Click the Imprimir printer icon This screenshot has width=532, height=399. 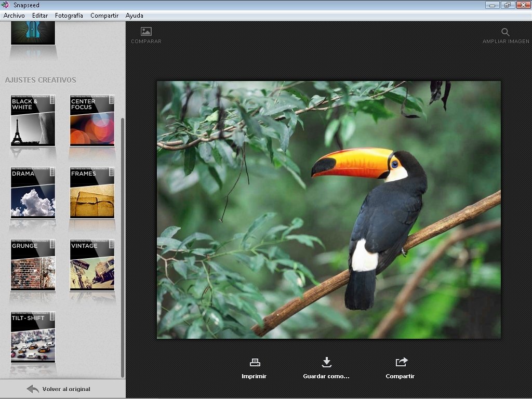click(255, 362)
